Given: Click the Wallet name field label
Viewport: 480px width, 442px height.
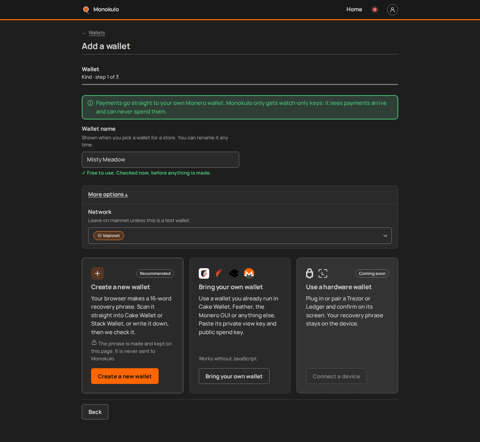Looking at the screenshot, I should pyautogui.click(x=99, y=129).
